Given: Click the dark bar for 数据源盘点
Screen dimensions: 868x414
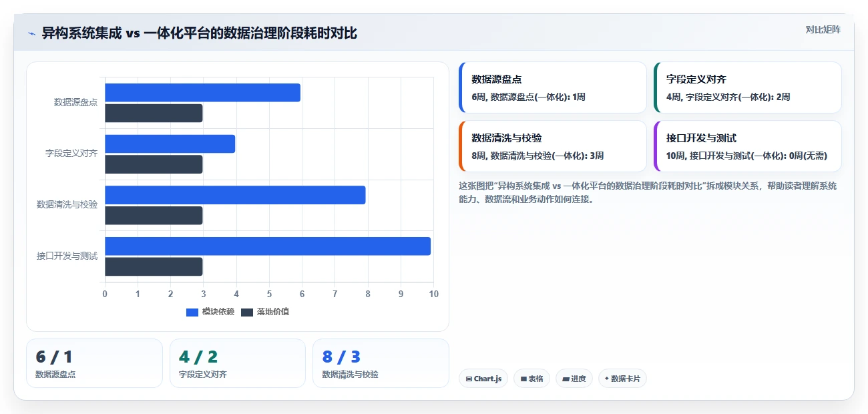Looking at the screenshot, I should click(x=154, y=114).
